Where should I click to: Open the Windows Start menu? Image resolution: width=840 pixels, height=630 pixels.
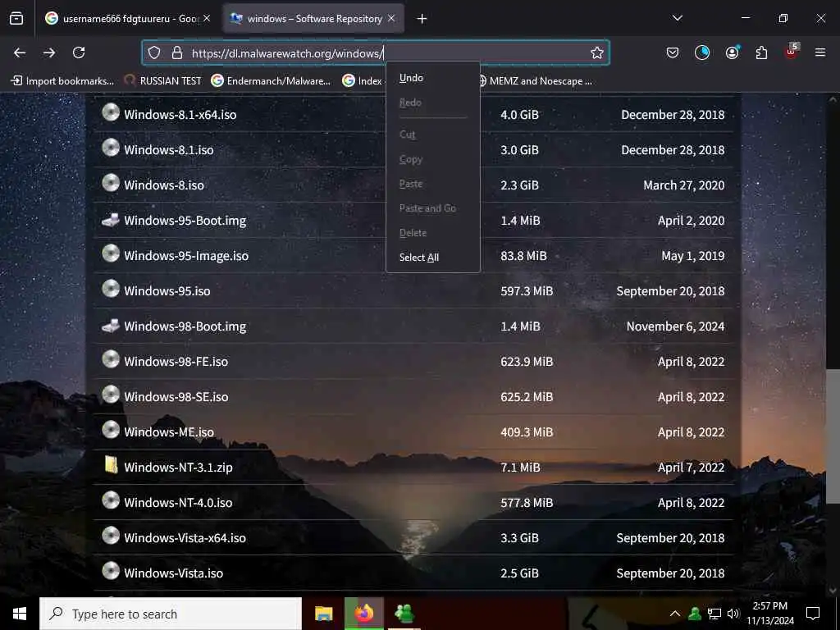click(x=20, y=614)
